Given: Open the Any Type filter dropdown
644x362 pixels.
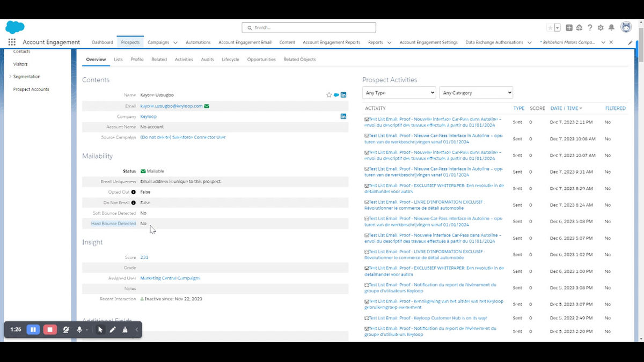Looking at the screenshot, I should pos(399,93).
